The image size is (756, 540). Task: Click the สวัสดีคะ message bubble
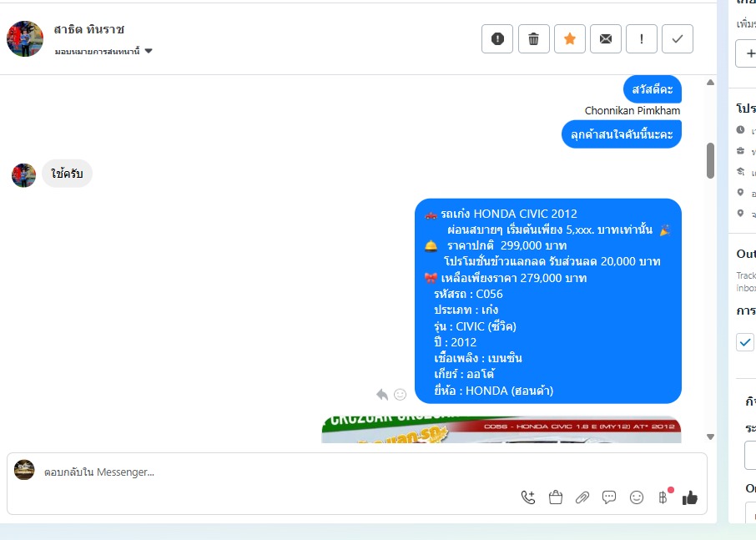[x=653, y=89]
